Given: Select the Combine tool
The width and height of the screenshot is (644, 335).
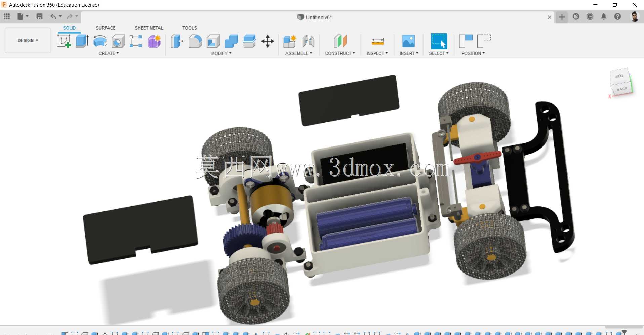Looking at the screenshot, I should (231, 41).
